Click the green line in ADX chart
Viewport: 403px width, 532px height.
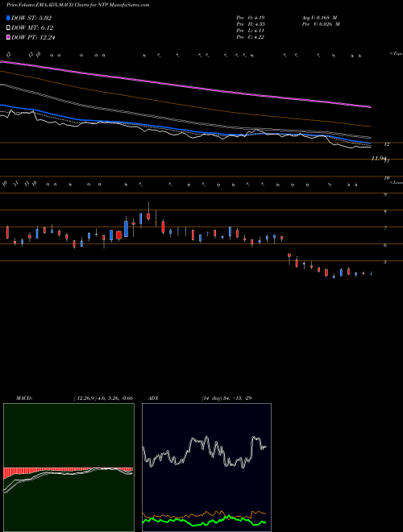tap(204, 522)
